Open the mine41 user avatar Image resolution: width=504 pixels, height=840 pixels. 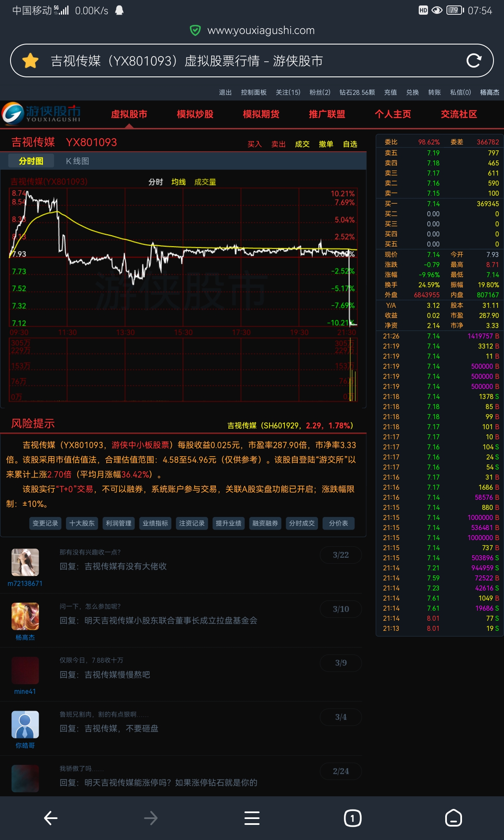(25, 670)
